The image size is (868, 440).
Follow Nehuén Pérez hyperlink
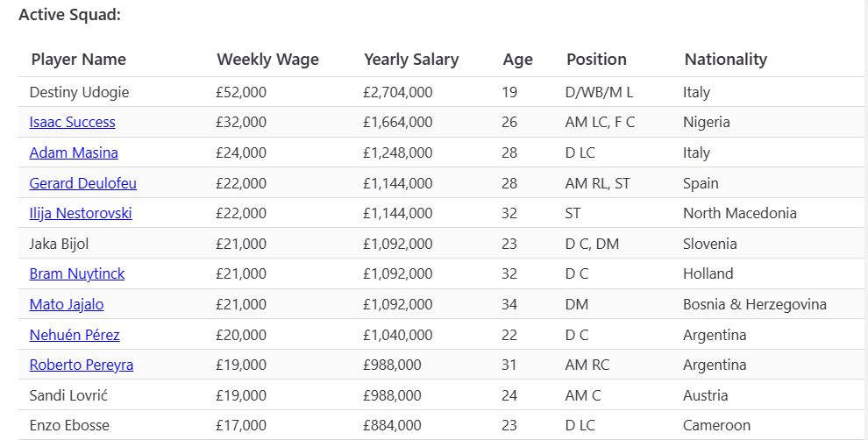click(x=75, y=335)
